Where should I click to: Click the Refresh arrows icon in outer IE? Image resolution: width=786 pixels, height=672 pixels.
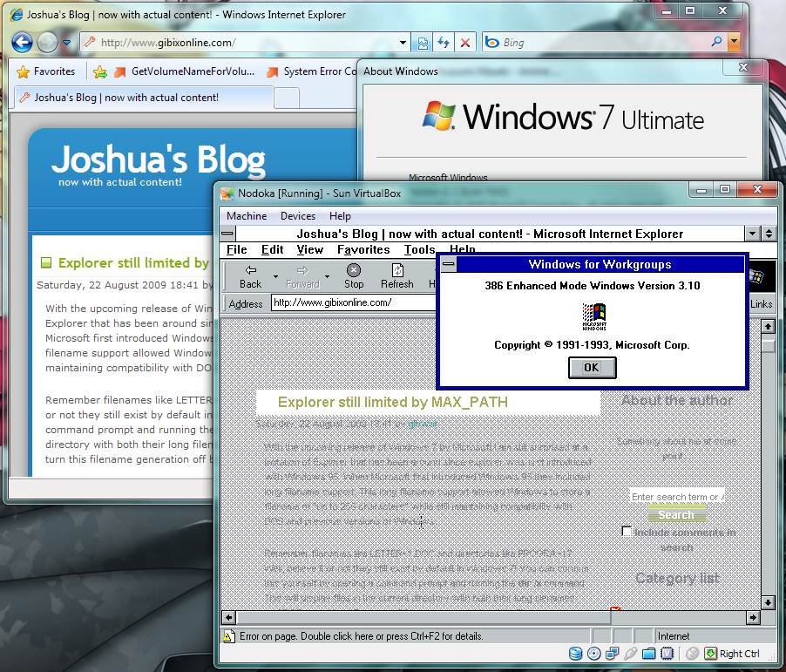444,43
